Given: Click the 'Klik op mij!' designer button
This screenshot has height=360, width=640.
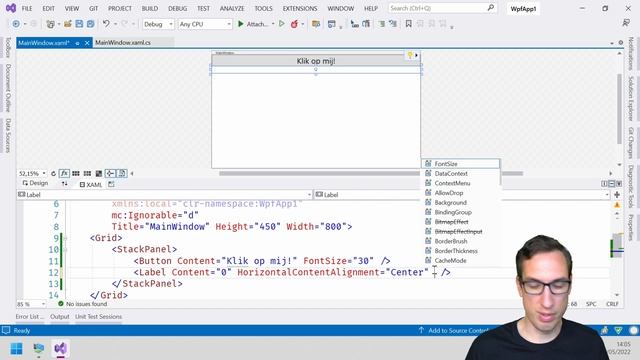Looking at the screenshot, I should tap(316, 61).
